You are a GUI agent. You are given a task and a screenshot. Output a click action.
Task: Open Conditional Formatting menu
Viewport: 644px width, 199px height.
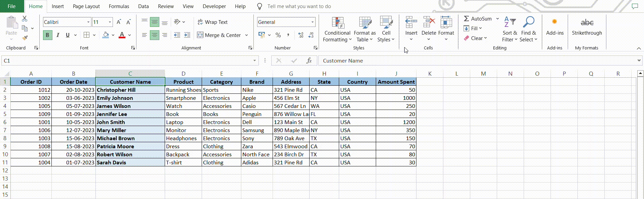(337, 30)
